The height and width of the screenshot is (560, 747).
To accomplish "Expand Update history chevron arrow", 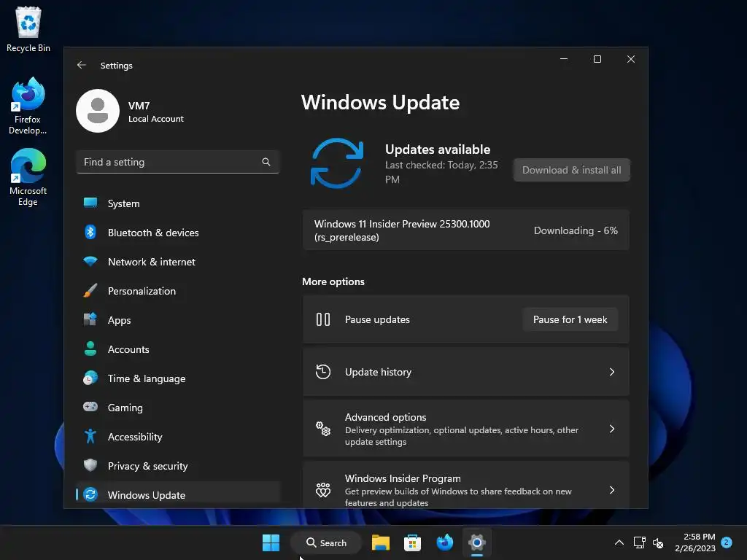I will click(x=612, y=372).
